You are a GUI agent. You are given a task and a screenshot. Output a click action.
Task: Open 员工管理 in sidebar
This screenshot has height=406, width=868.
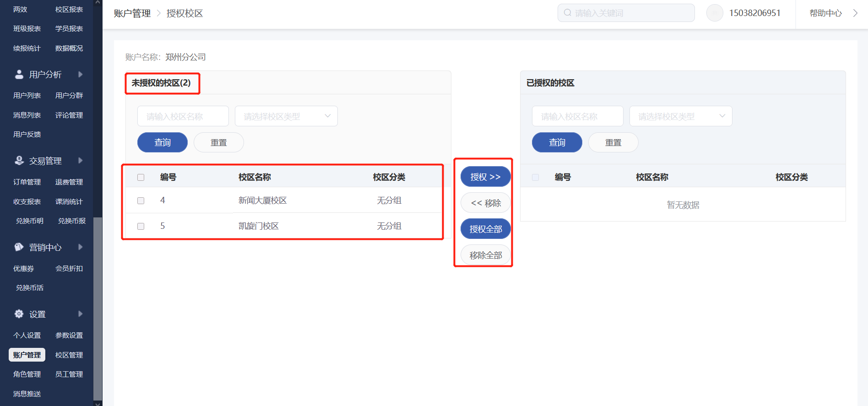tap(69, 374)
